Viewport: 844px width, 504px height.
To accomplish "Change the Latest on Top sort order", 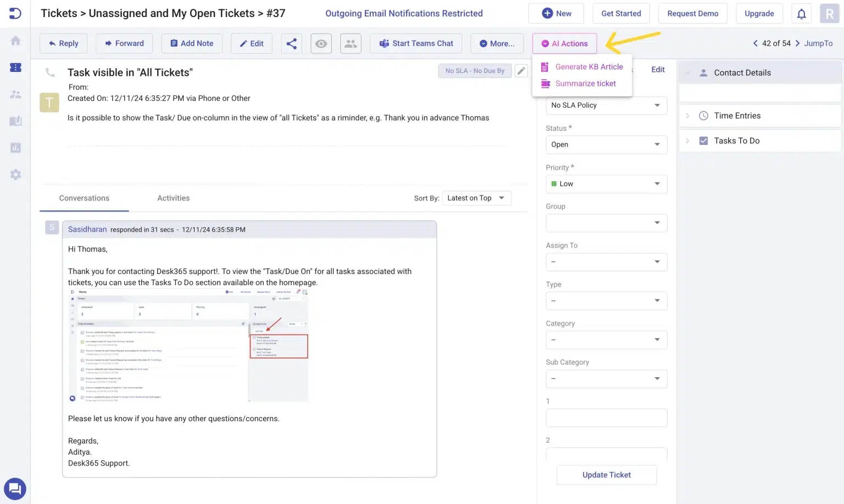I will [476, 198].
